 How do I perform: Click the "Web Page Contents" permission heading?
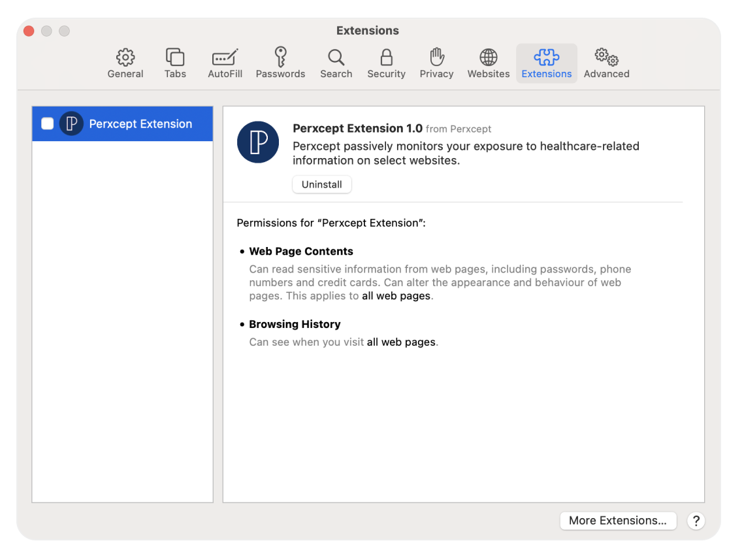pos(301,252)
